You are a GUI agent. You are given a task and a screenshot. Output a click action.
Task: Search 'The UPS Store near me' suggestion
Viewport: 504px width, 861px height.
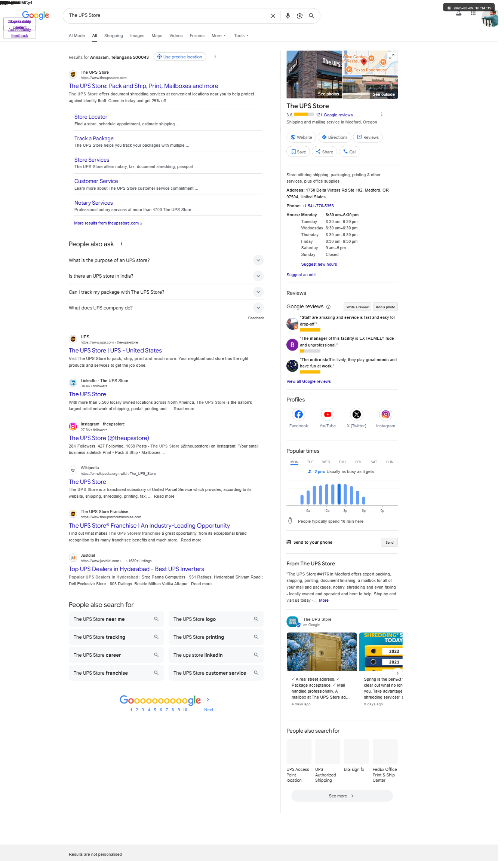tap(116, 619)
